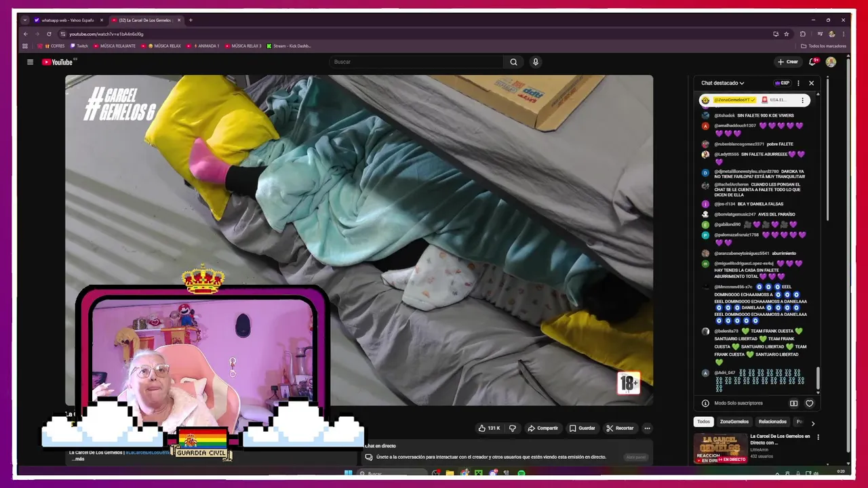The image size is (868, 488).
Task: Click the Recortar clip button
Action: [x=620, y=428]
